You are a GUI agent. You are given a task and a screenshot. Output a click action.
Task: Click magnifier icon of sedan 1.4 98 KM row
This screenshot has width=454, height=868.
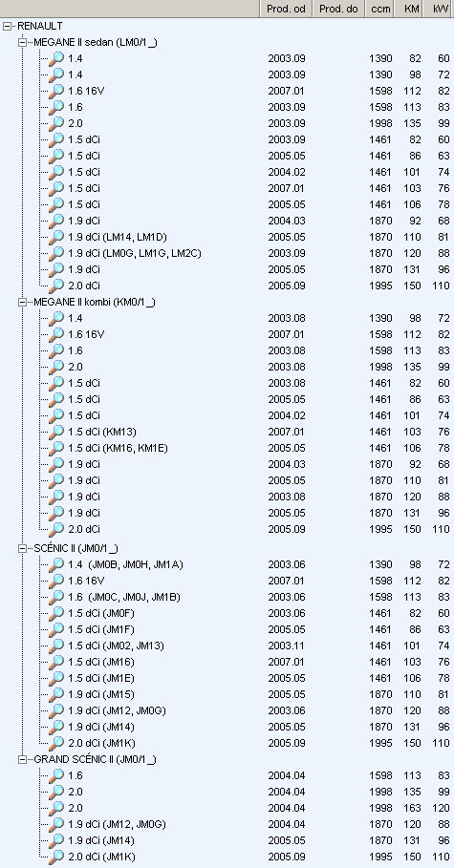(56, 74)
